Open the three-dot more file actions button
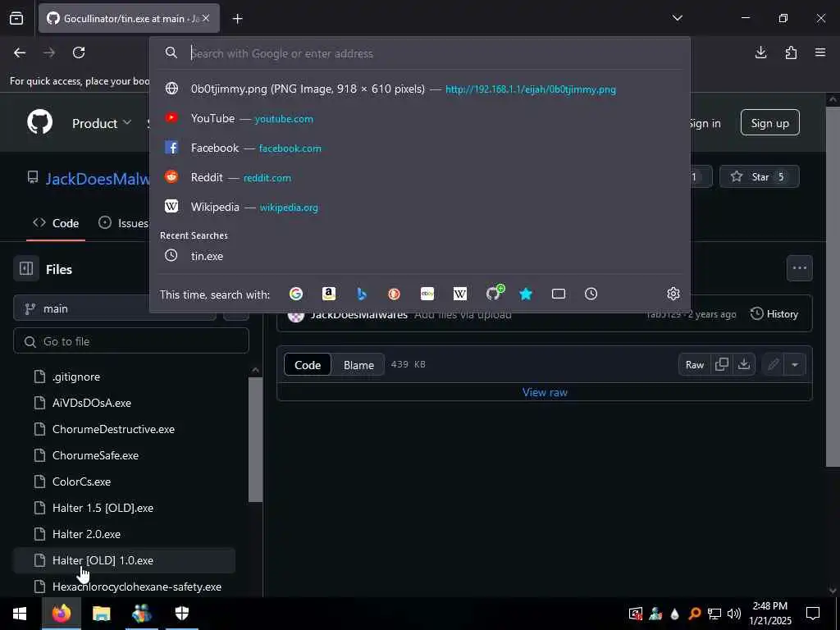 click(799, 268)
